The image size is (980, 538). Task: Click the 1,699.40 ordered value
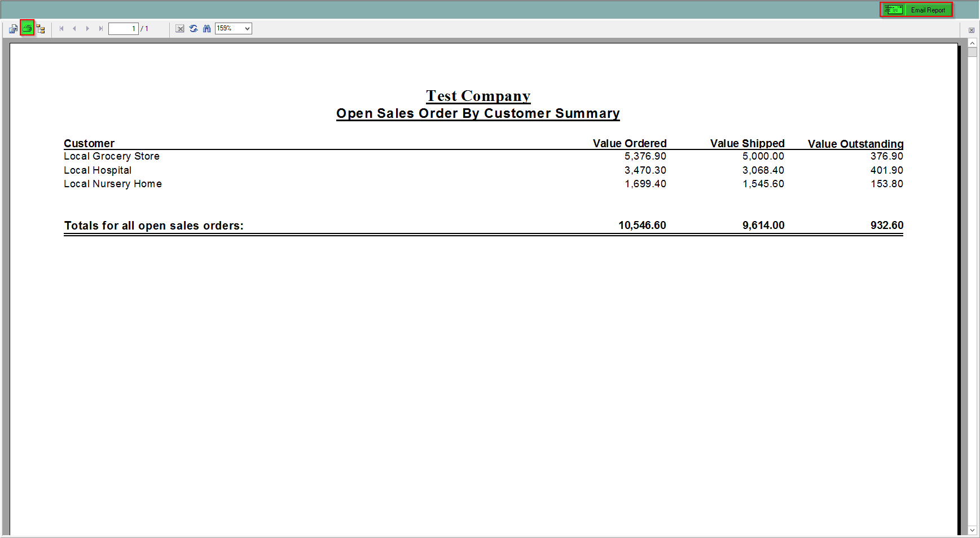click(645, 184)
